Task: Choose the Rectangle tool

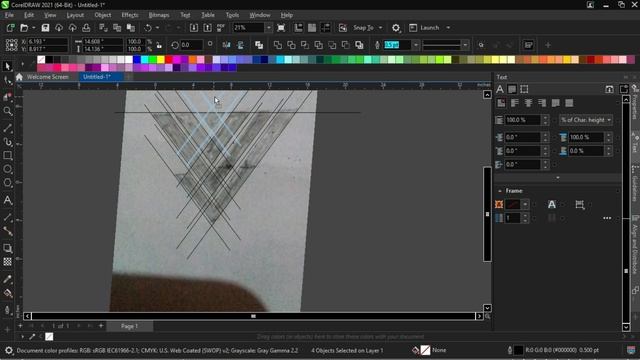Action: [7, 156]
